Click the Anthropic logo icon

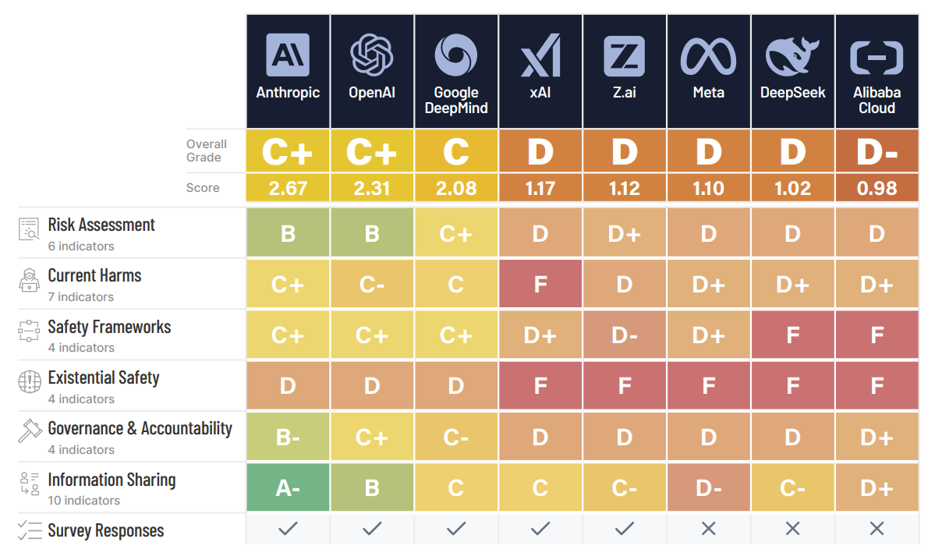click(x=288, y=55)
